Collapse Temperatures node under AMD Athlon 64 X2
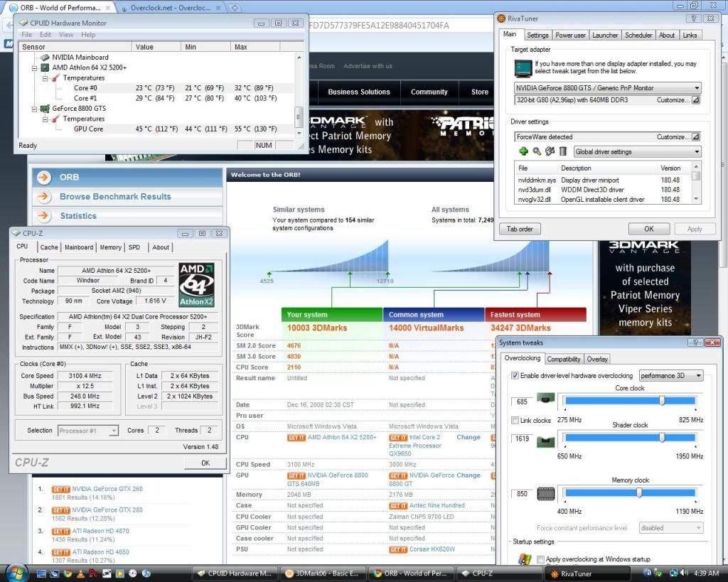Viewport: 728px width, 582px height. 45,78
